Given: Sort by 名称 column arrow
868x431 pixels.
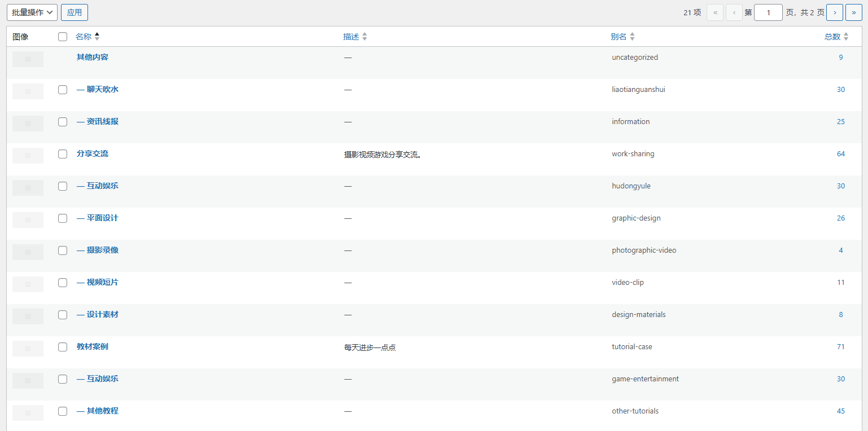Looking at the screenshot, I should pos(97,37).
